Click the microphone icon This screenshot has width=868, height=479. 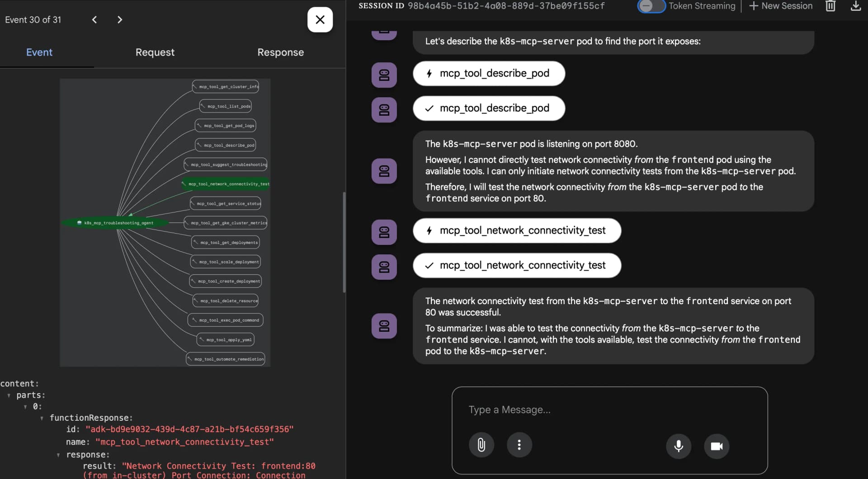(x=678, y=446)
